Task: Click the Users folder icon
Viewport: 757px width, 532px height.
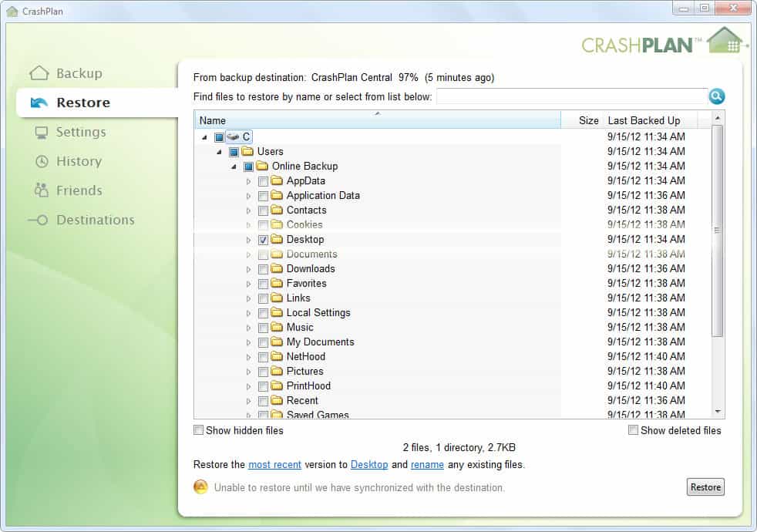Action: (x=247, y=152)
